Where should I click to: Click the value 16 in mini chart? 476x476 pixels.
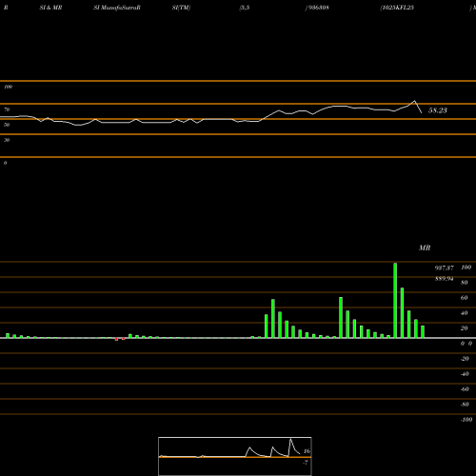(x=307, y=451)
